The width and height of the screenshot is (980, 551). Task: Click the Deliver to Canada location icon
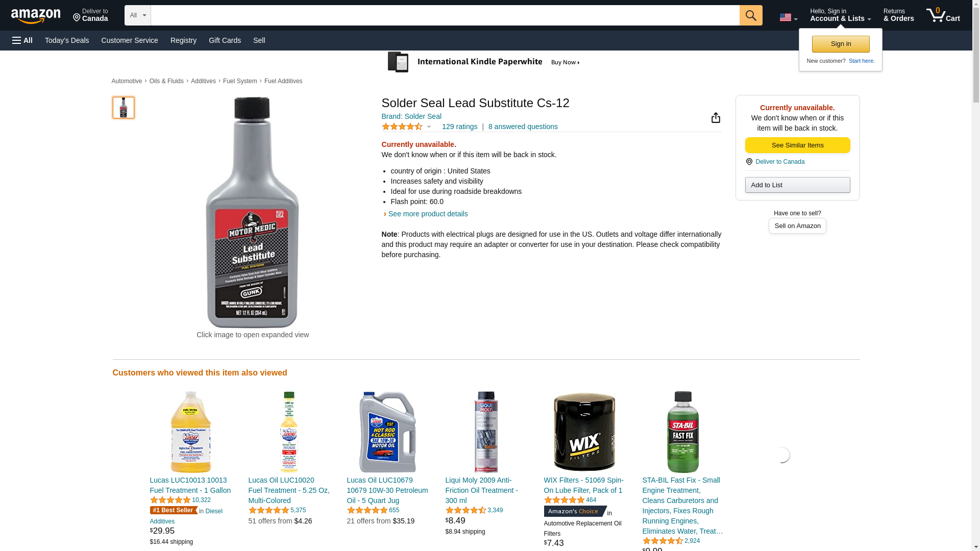point(749,162)
